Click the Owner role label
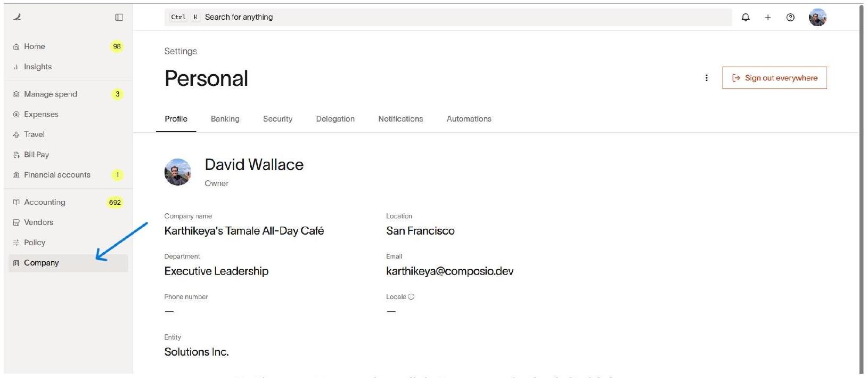Image resolution: width=868 pixels, height=378 pixels. pos(216,183)
